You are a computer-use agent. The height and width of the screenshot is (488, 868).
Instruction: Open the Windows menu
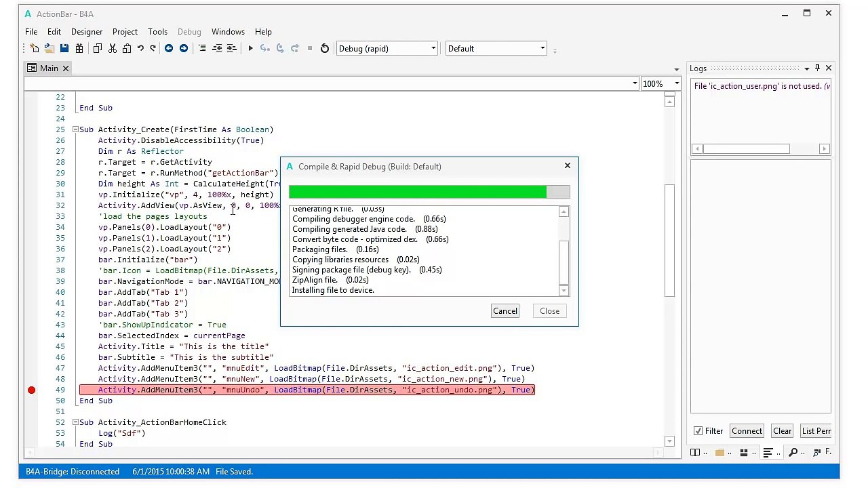(228, 32)
